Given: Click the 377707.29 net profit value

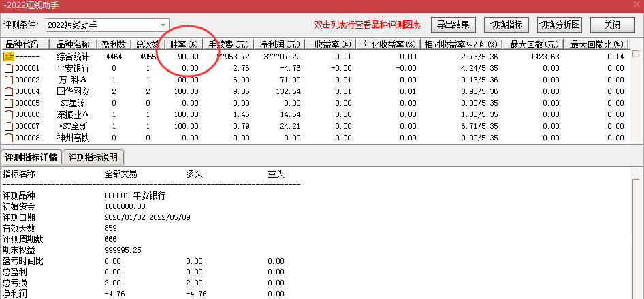Looking at the screenshot, I should tap(281, 57).
